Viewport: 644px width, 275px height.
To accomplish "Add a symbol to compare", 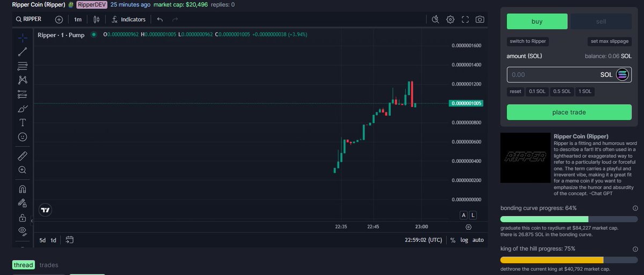I will click(58, 19).
